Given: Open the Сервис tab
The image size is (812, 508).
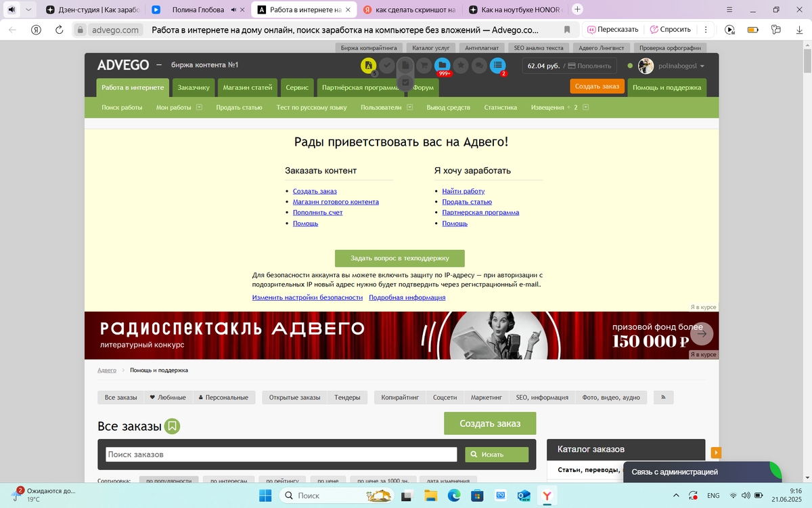Looking at the screenshot, I should [297, 87].
